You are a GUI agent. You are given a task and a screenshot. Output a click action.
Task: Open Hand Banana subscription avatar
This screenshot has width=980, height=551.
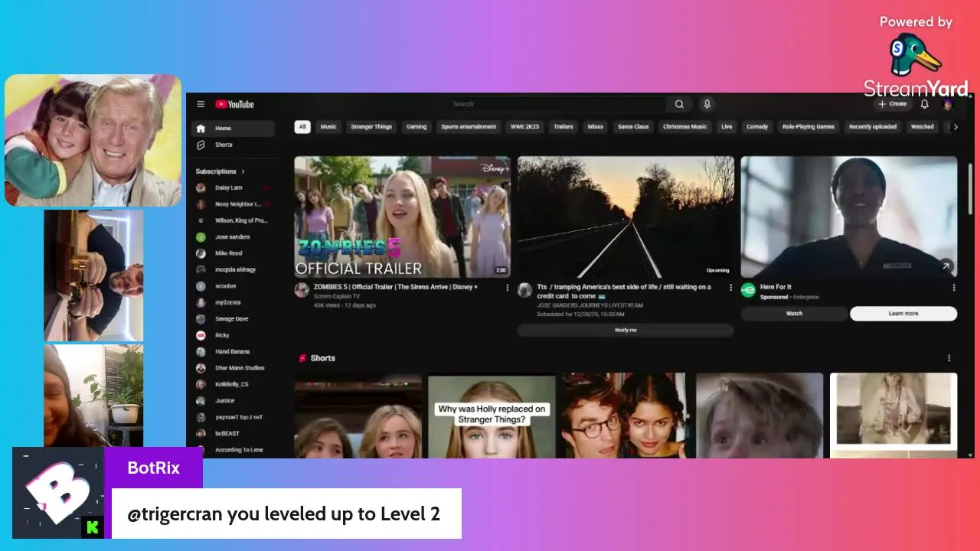201,351
